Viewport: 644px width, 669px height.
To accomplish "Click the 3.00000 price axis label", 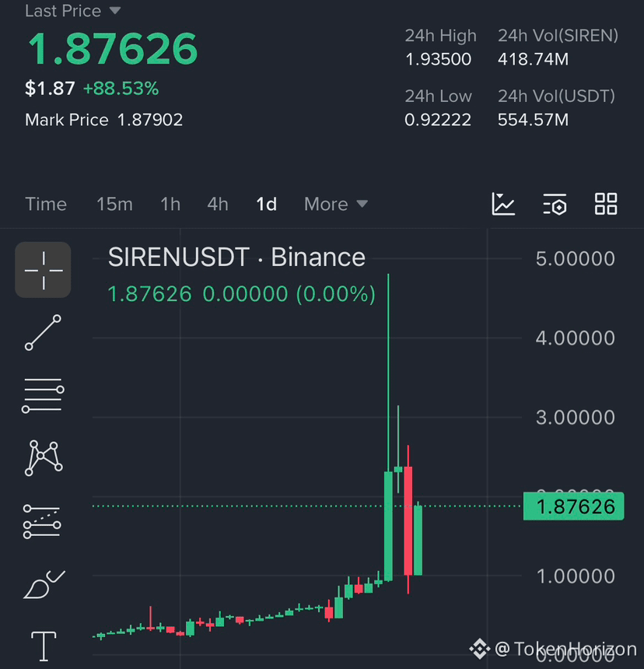I will coord(576,417).
